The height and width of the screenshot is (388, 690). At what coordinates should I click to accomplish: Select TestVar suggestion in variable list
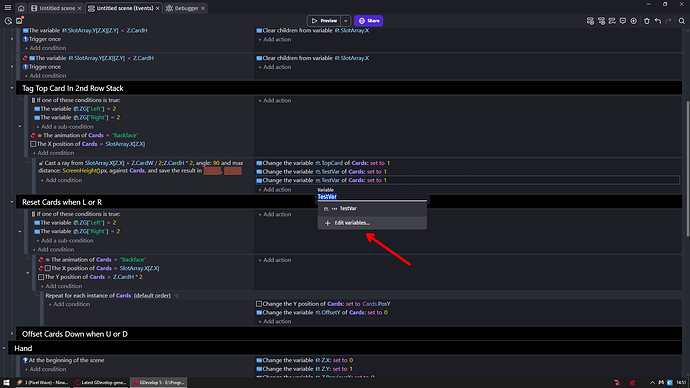[372, 209]
